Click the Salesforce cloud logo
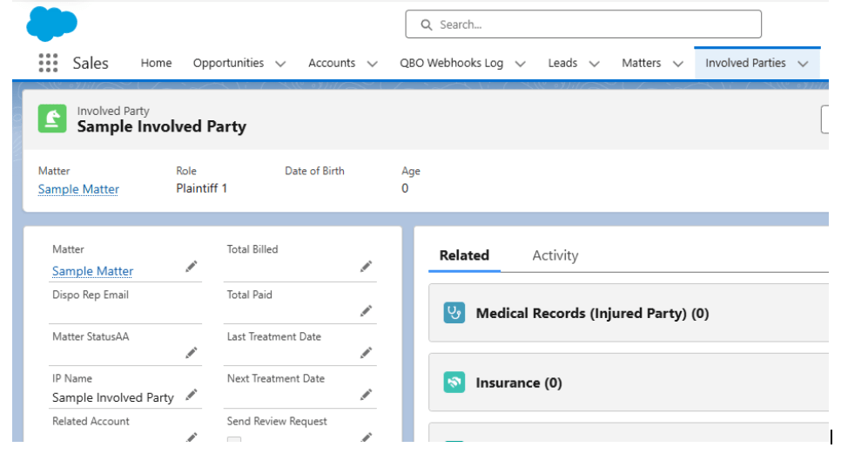 click(x=51, y=24)
